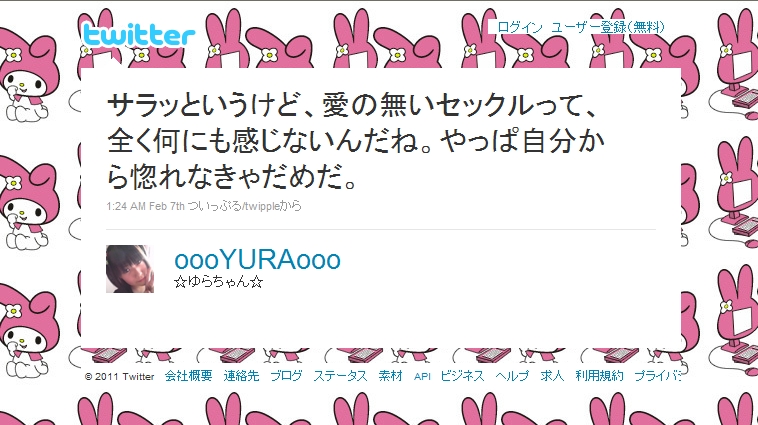Viewport: 758px width, 425px height.
Task: Open 利用規約 footer link
Action: tap(599, 376)
